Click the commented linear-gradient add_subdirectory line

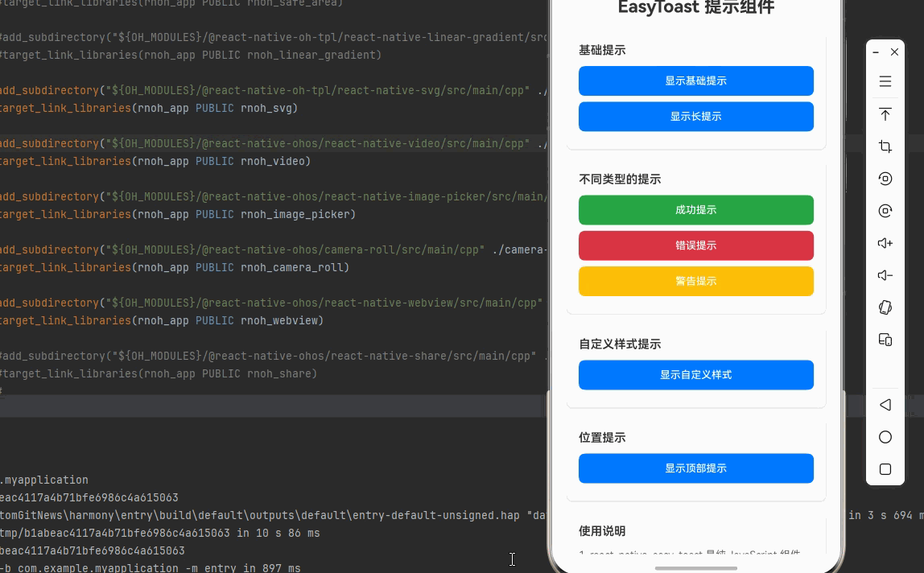(x=274, y=37)
